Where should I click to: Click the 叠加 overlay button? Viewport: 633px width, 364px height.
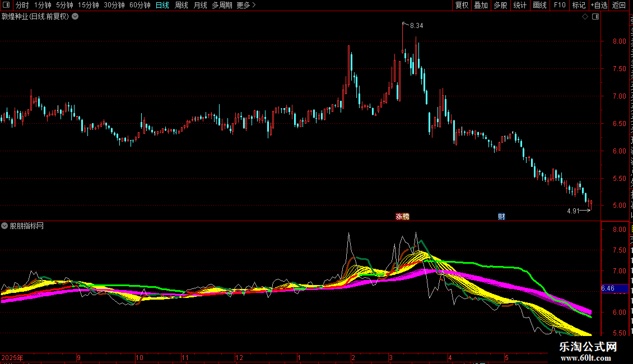481,5
